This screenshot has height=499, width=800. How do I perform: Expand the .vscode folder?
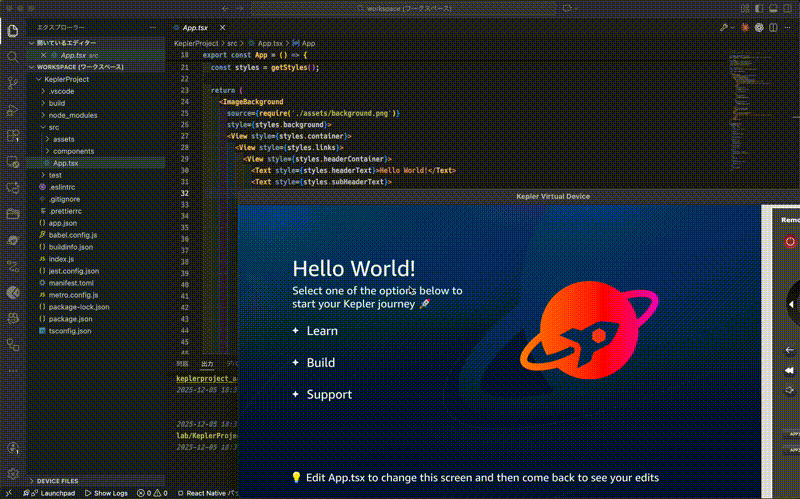point(96,91)
